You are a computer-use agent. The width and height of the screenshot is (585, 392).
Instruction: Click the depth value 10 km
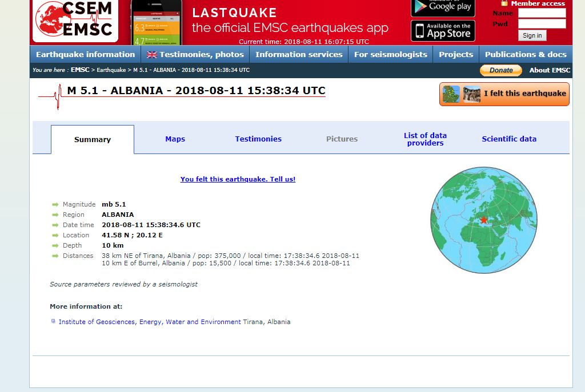(x=113, y=245)
